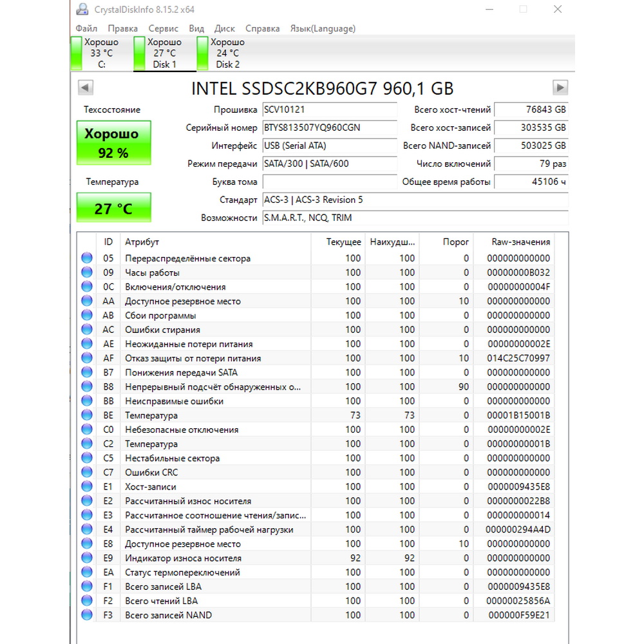Click the 27 °C temperature button
The width and height of the screenshot is (644, 644).
(x=113, y=209)
